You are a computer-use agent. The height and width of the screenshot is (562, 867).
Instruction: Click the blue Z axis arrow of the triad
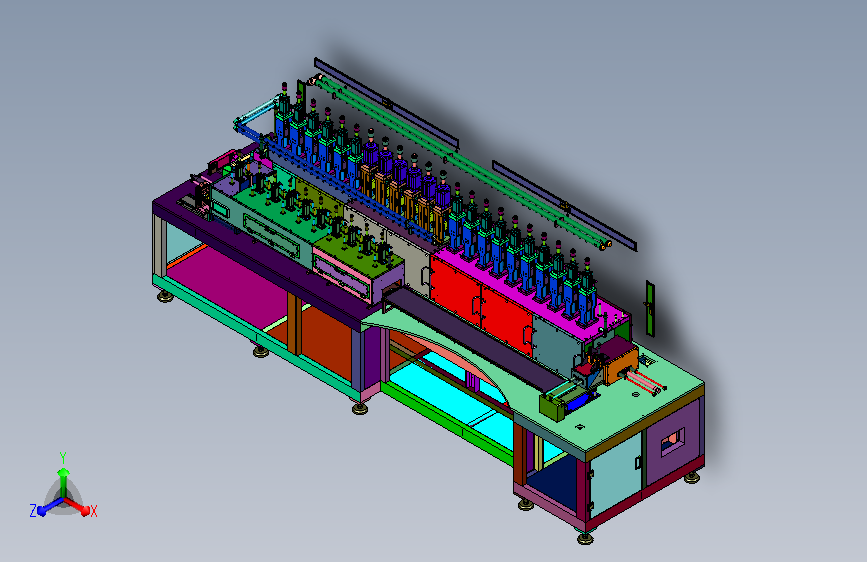[x=49, y=506]
